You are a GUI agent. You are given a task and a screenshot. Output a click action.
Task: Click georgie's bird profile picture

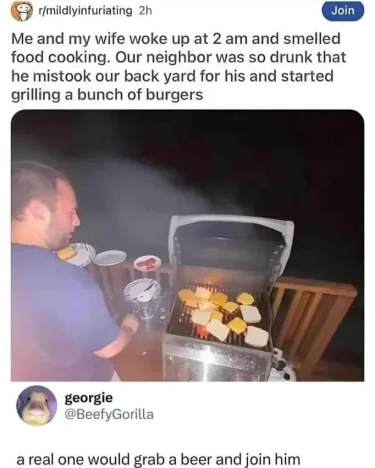pyautogui.click(x=37, y=406)
